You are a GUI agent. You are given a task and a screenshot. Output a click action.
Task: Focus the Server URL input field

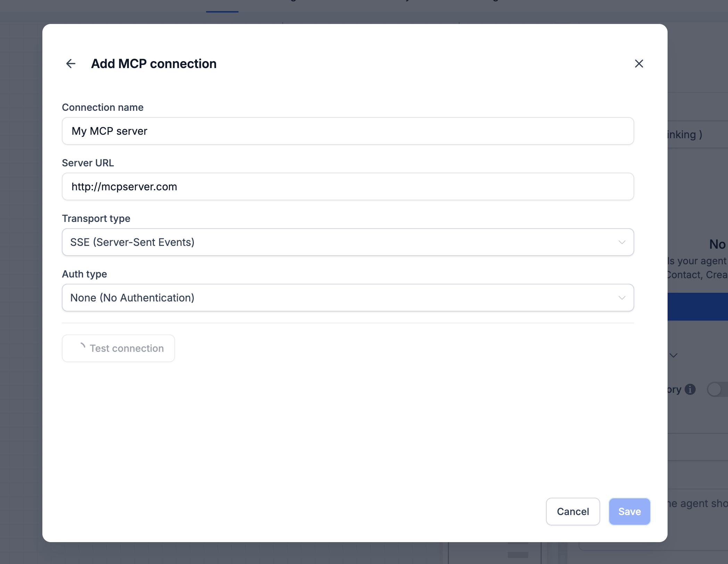(348, 186)
